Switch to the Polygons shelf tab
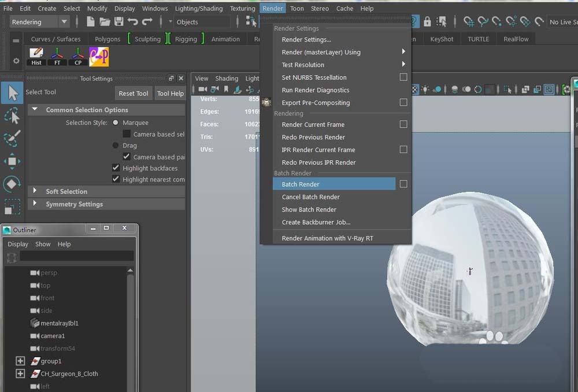Image resolution: width=578 pixels, height=392 pixels. tap(108, 39)
